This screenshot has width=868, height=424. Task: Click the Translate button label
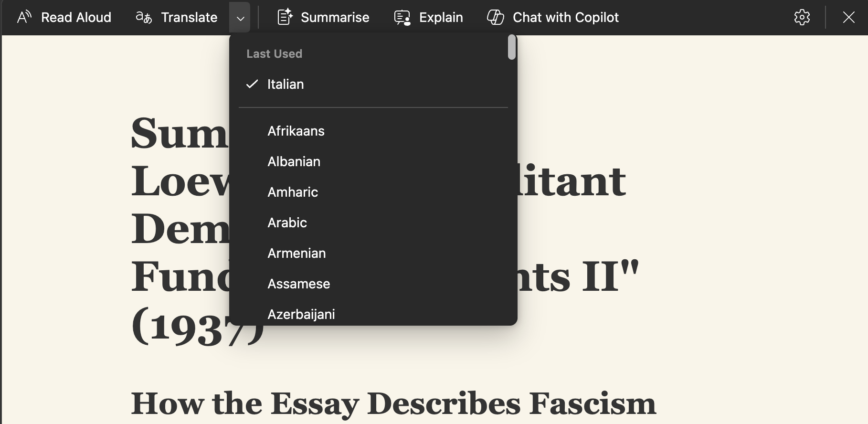189,18
